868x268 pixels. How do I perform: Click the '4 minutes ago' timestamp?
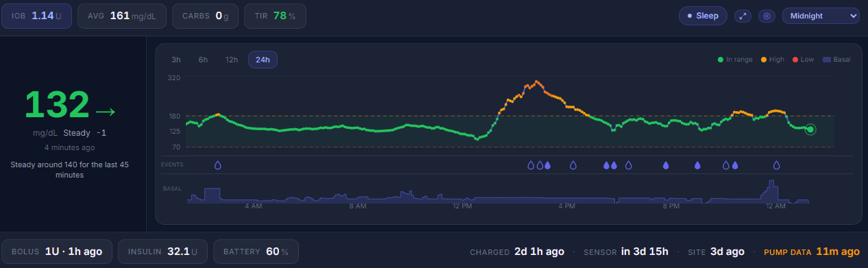[70, 147]
